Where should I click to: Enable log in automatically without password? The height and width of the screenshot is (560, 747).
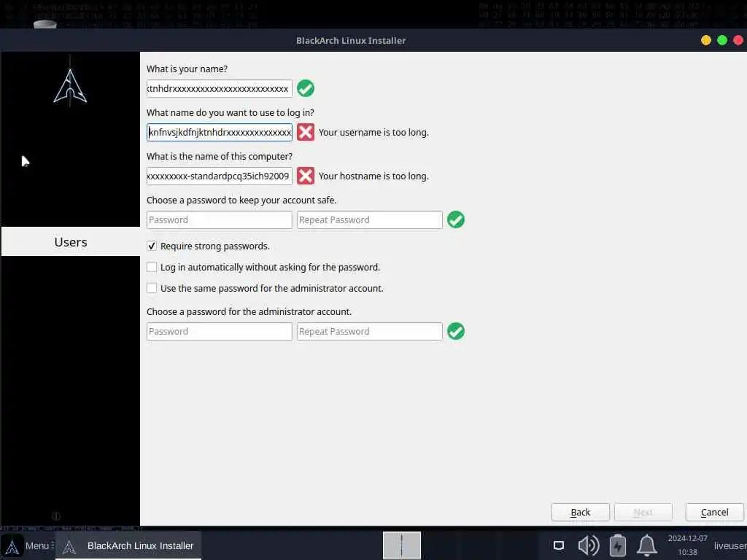[152, 267]
